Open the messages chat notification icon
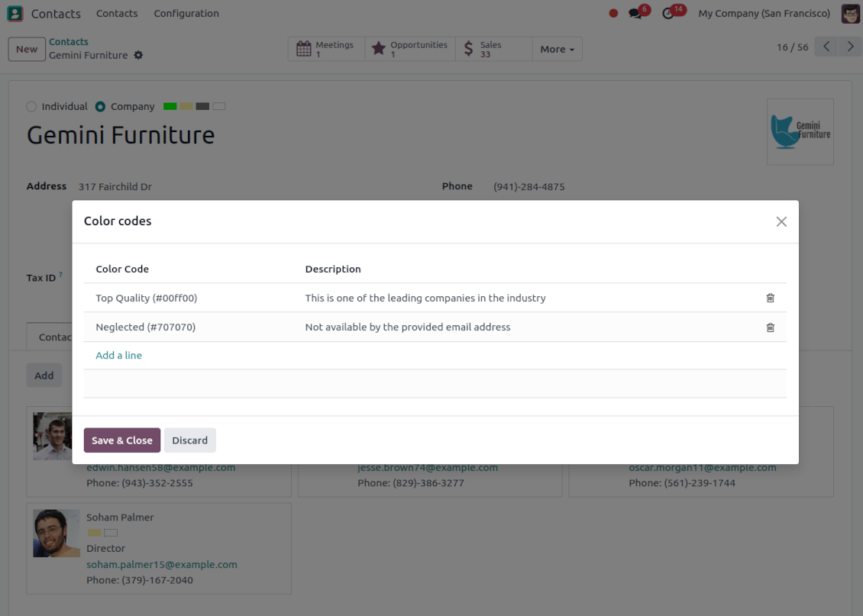This screenshot has height=616, width=863. (x=635, y=14)
